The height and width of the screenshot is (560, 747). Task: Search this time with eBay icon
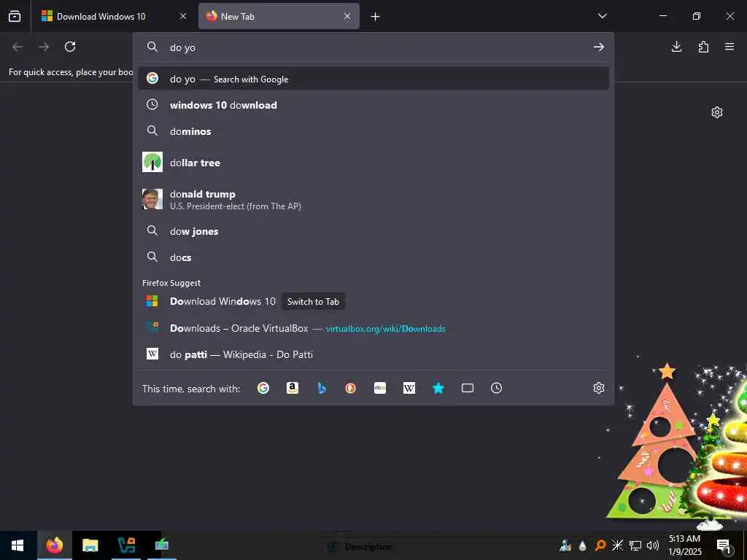point(380,388)
